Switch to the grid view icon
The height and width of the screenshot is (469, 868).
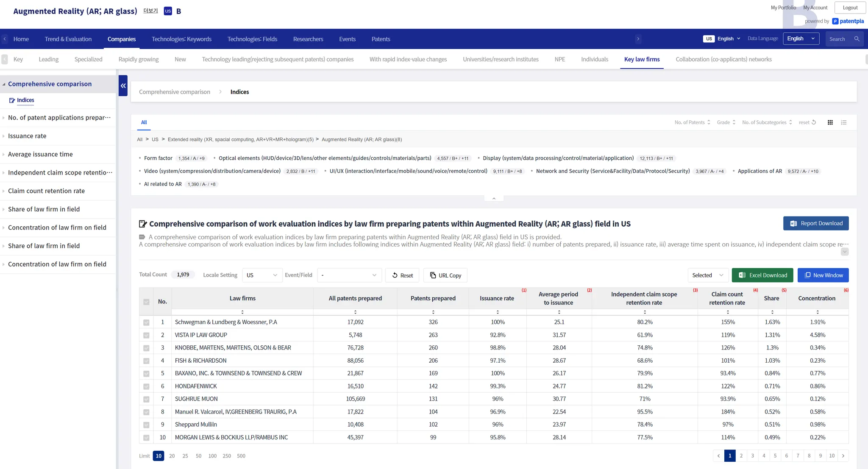(830, 122)
